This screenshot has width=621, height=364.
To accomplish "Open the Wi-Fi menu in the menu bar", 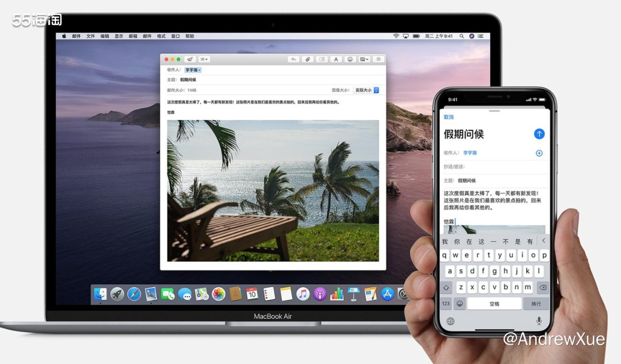I will (396, 36).
